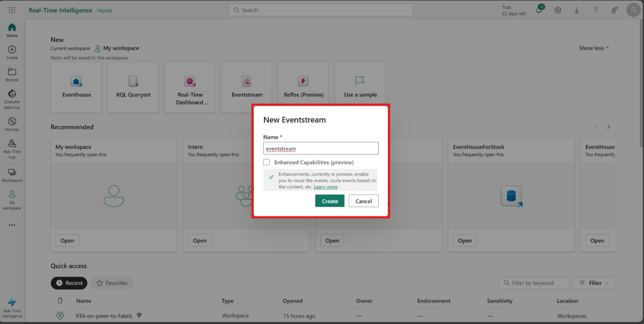The height and width of the screenshot is (324, 644).
Task: Switch to the Favorites tab
Action: point(112,283)
